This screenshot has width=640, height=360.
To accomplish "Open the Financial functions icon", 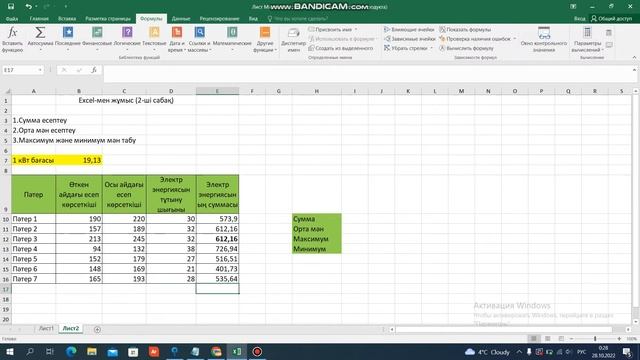I will (97, 33).
